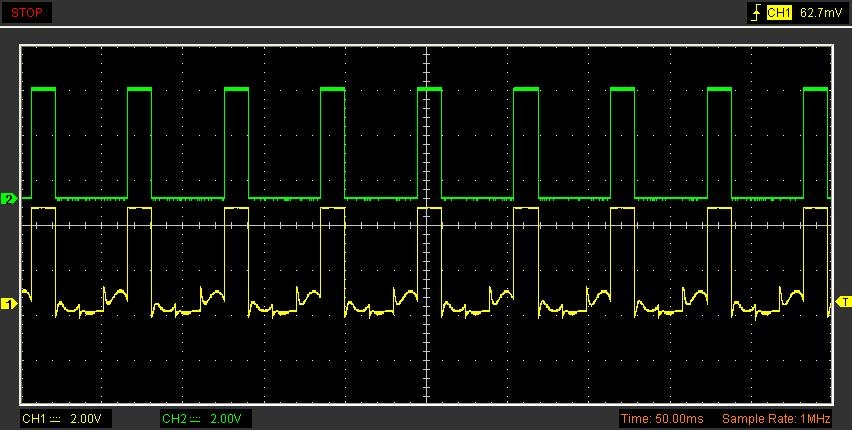Viewport: 852px width, 430px height.
Task: Click the Sample Rate: 1MHz readout
Action: point(776,419)
